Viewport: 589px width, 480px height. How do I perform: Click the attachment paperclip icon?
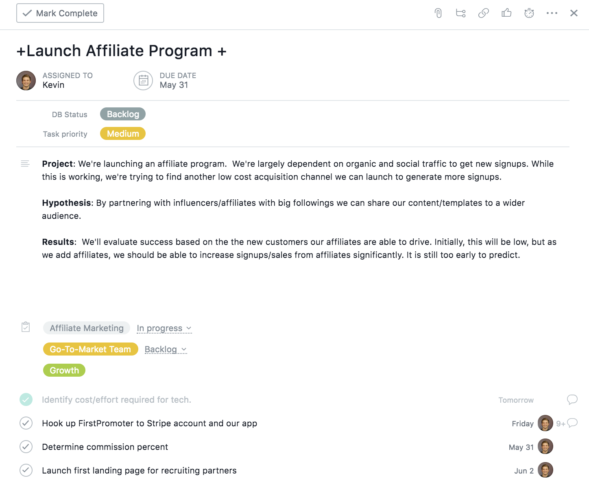click(x=438, y=13)
